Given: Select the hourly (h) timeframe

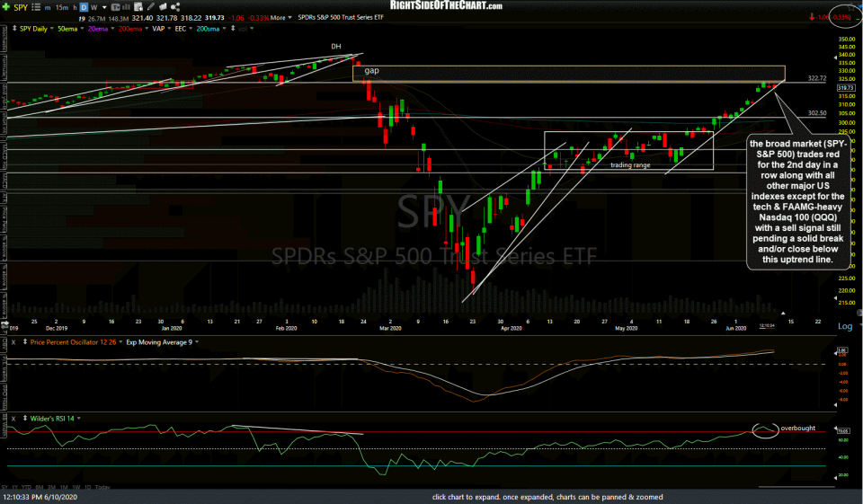Looking at the screenshot, I should click(x=75, y=8).
